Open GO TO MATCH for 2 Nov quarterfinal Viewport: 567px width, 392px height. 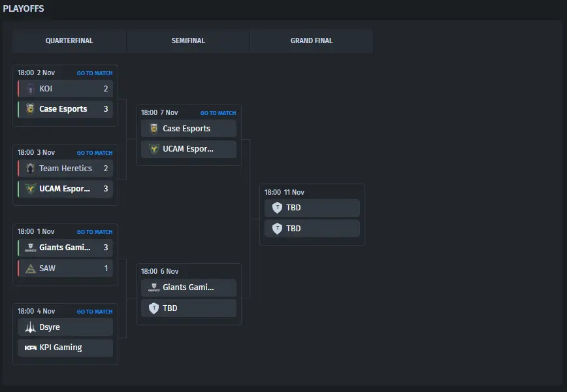pyautogui.click(x=95, y=73)
